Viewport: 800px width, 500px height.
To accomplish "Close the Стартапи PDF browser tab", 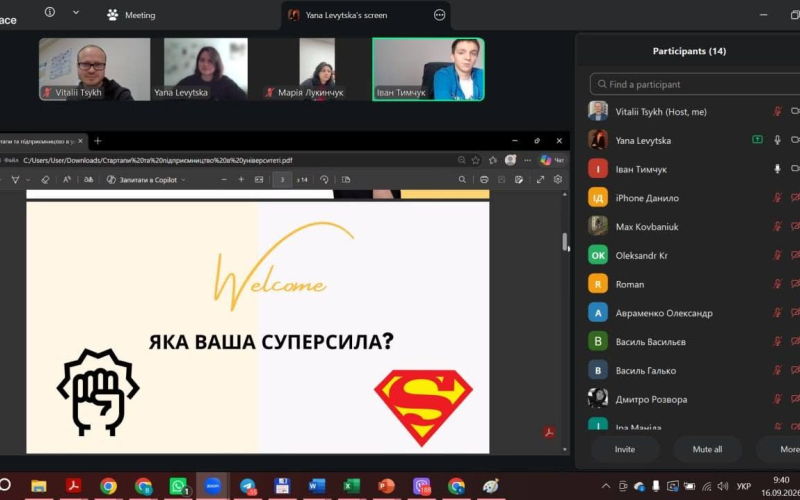I will [80, 141].
